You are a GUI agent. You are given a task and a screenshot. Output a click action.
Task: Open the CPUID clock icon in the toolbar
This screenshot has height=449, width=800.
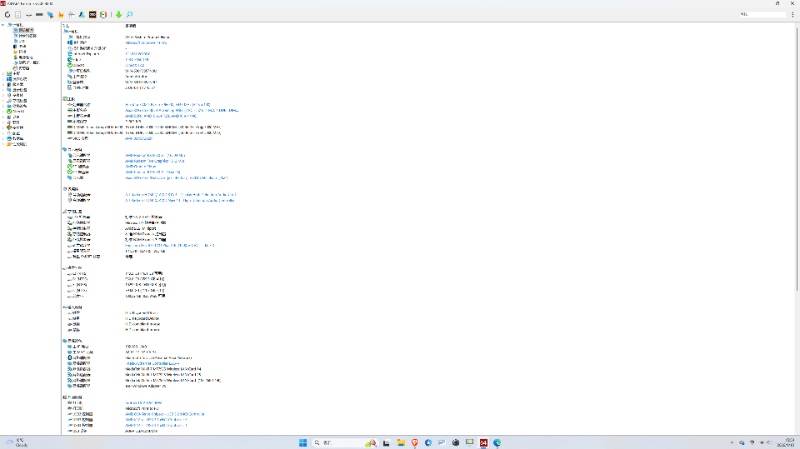click(x=104, y=15)
